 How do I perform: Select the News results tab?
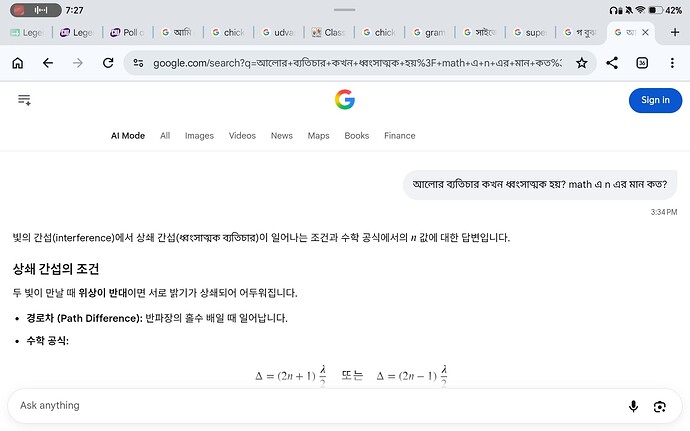click(x=282, y=136)
